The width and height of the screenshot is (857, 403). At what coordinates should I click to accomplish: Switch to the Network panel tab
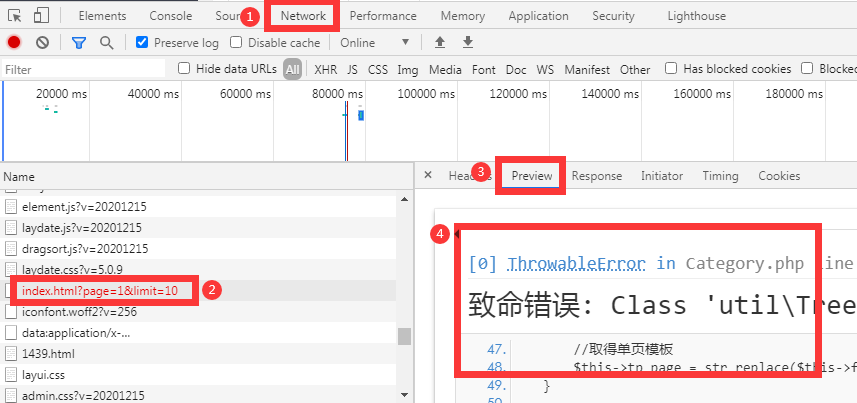click(303, 16)
